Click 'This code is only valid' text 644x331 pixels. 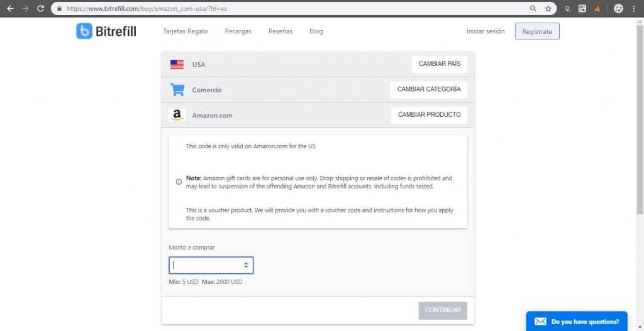250,146
